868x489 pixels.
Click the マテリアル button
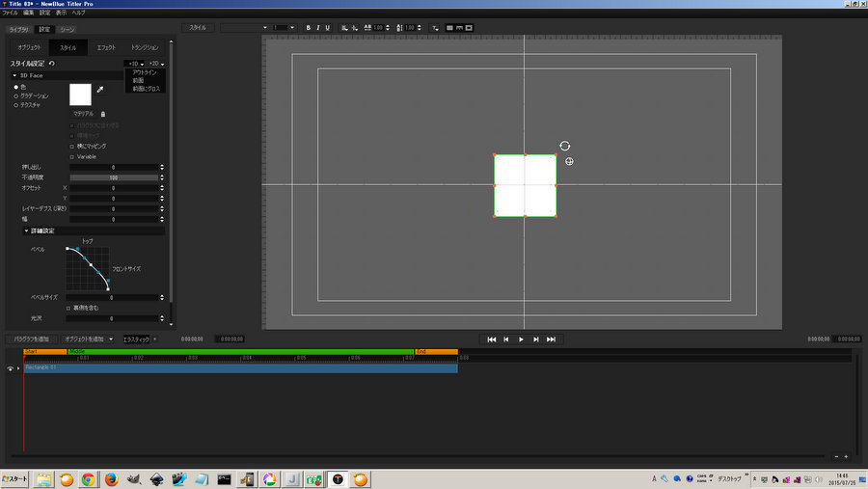point(84,114)
